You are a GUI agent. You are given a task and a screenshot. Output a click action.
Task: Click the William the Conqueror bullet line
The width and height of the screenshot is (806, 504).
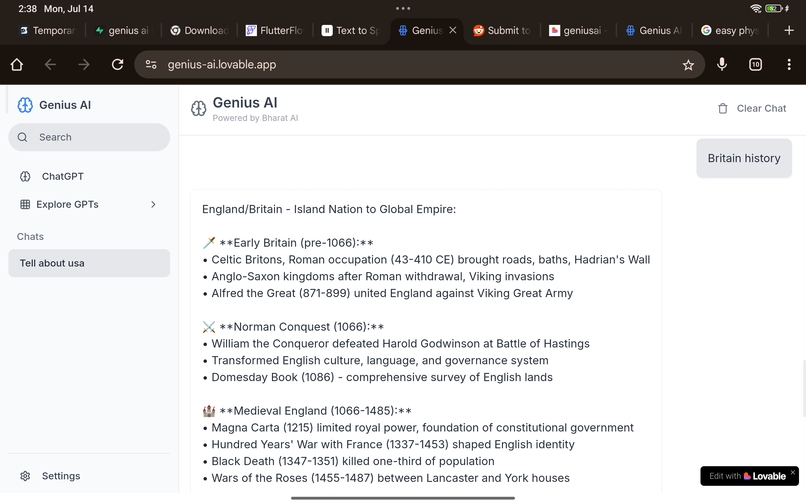(x=396, y=344)
